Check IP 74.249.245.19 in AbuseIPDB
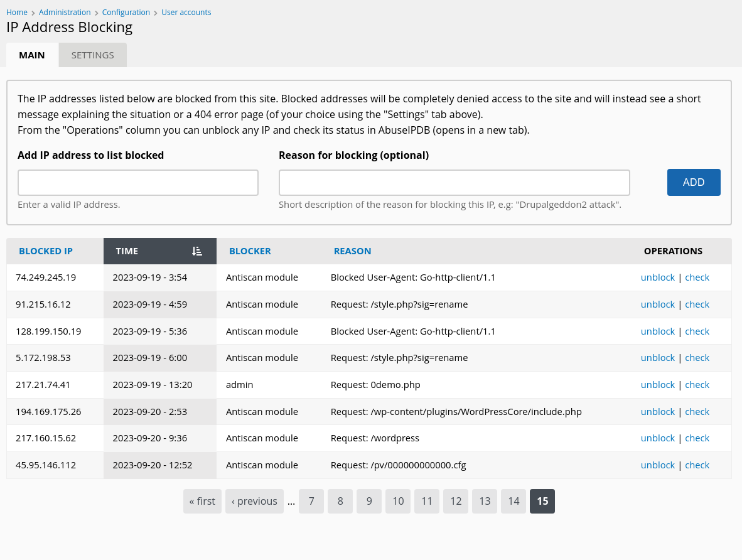Screen dimensions: 742x560 [697, 277]
